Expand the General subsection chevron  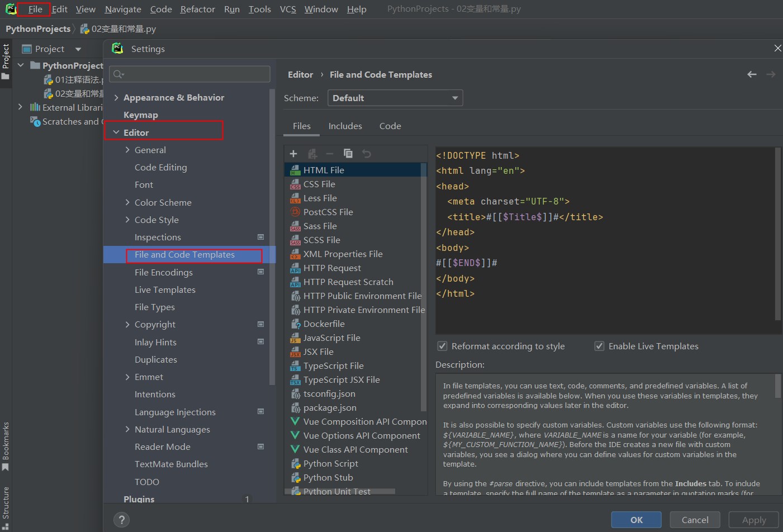127,150
